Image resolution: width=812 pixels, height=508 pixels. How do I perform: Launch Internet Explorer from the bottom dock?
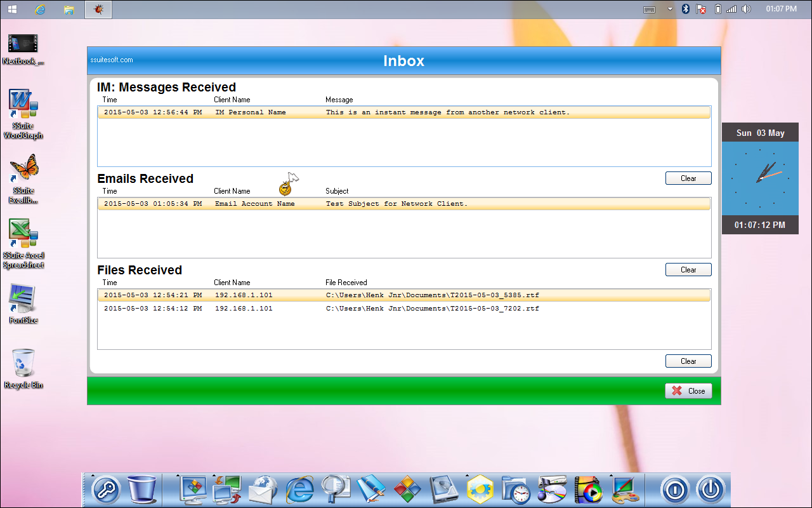click(x=299, y=490)
